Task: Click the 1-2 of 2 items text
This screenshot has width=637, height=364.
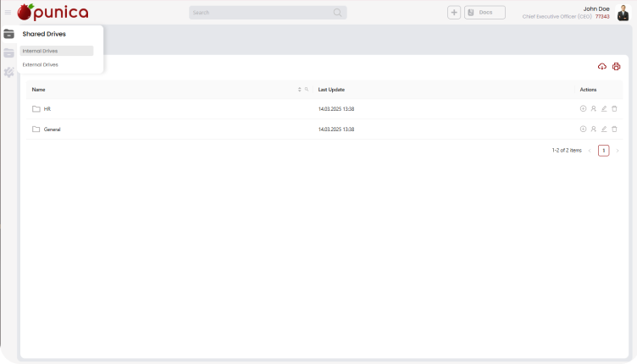Action: 567,150
